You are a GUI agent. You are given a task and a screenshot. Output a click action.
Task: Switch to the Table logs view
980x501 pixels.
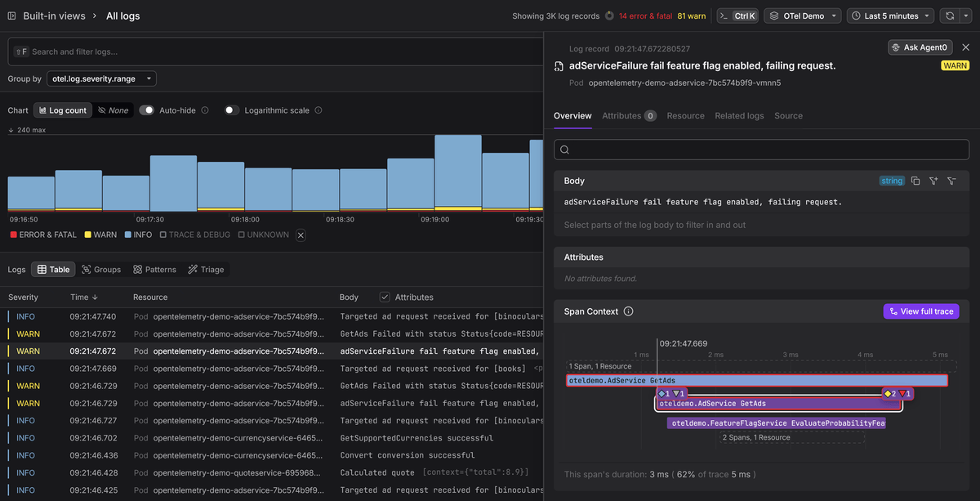click(53, 269)
